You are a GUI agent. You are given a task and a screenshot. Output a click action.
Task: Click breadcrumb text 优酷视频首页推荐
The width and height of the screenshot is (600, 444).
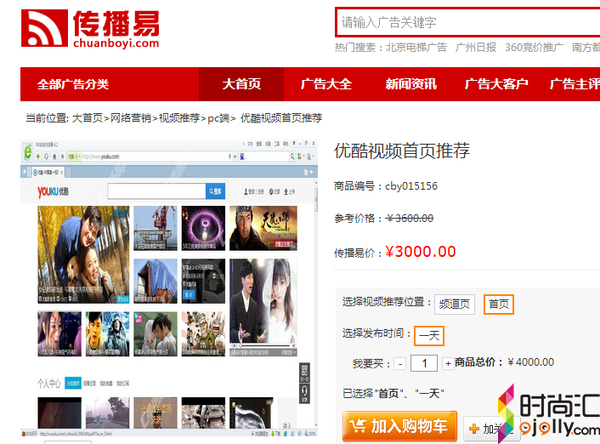point(281,118)
